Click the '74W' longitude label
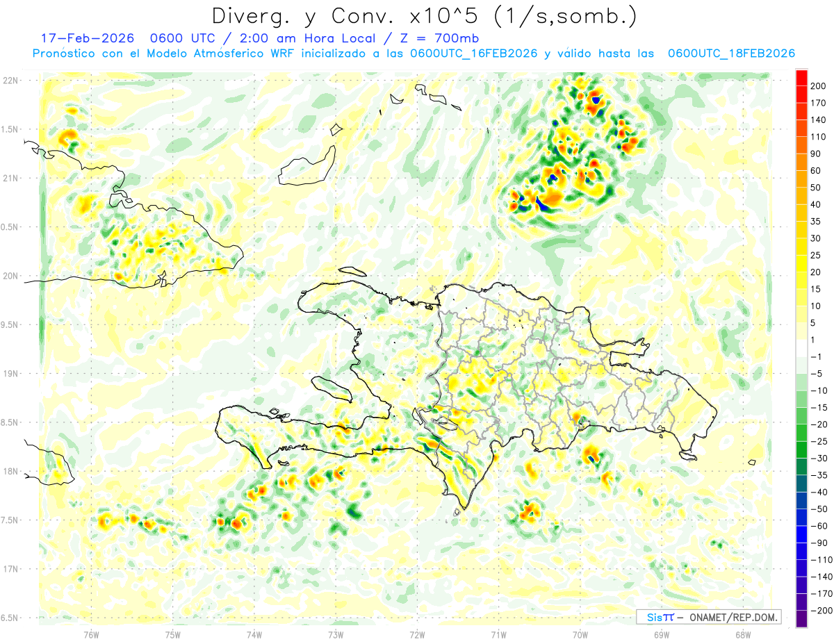The height and width of the screenshot is (644, 834). (x=254, y=634)
